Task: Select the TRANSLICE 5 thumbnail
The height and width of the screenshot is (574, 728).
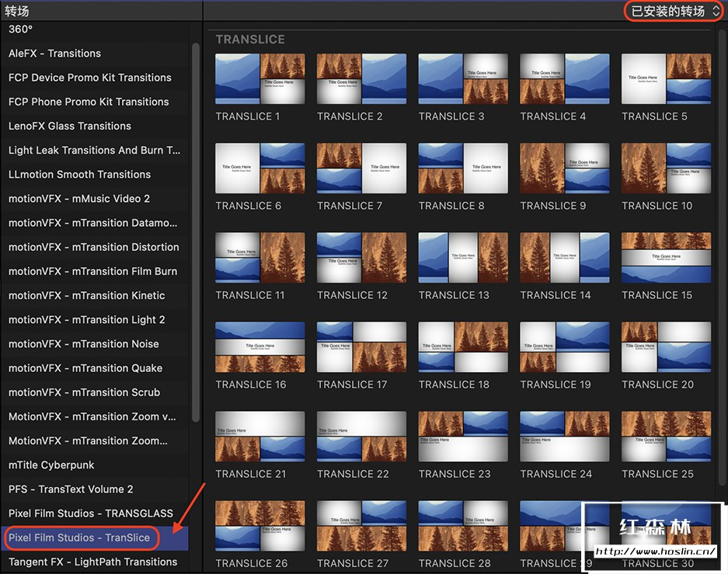Action: click(x=667, y=78)
